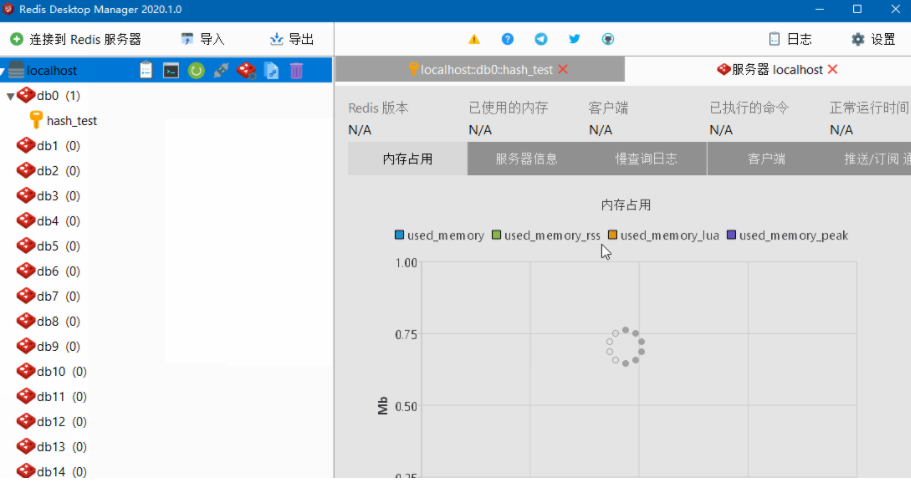The image size is (911, 484).
Task: Connect to Redis server button
Action: pyautogui.click(x=76, y=39)
